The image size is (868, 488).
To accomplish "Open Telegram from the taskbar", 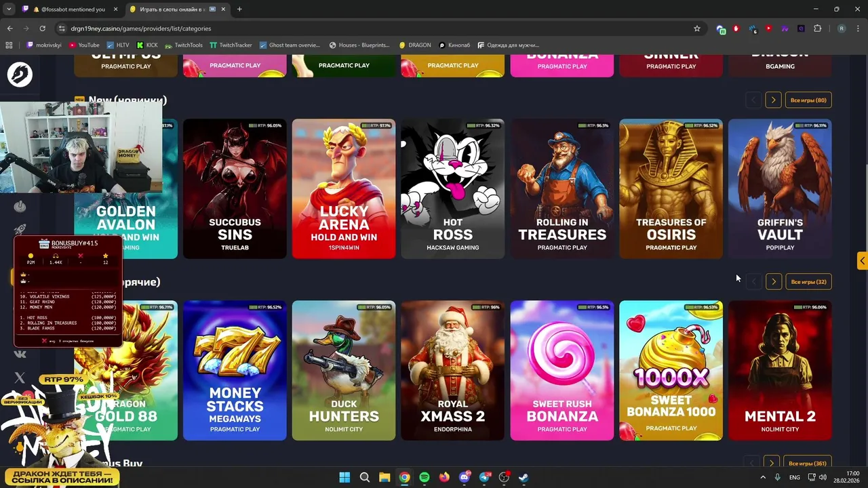I will pos(485,477).
